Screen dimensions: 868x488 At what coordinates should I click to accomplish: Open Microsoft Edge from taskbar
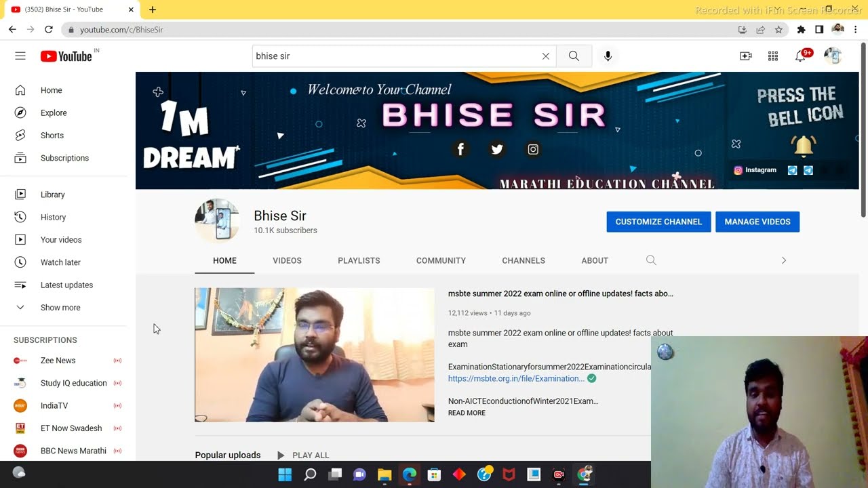point(410,474)
